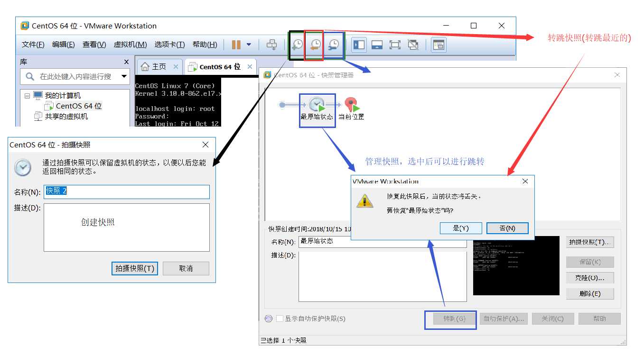Click the snapshot preview thumbnail
The height and width of the screenshot is (355, 644).
[x=516, y=266]
